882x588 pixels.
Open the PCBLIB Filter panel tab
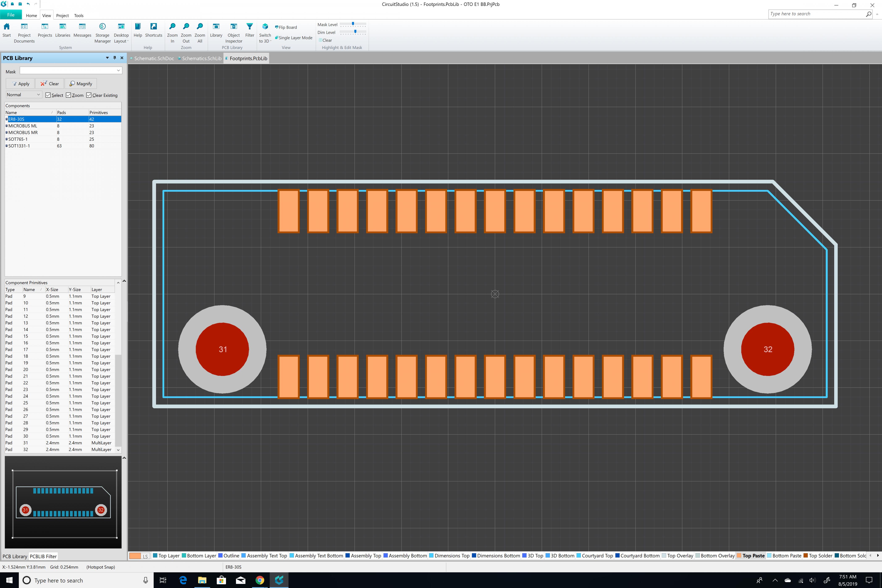tap(43, 556)
